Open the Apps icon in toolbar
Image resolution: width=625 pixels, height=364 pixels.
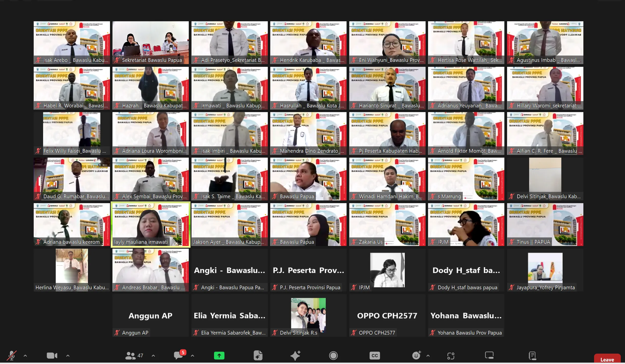(x=451, y=356)
